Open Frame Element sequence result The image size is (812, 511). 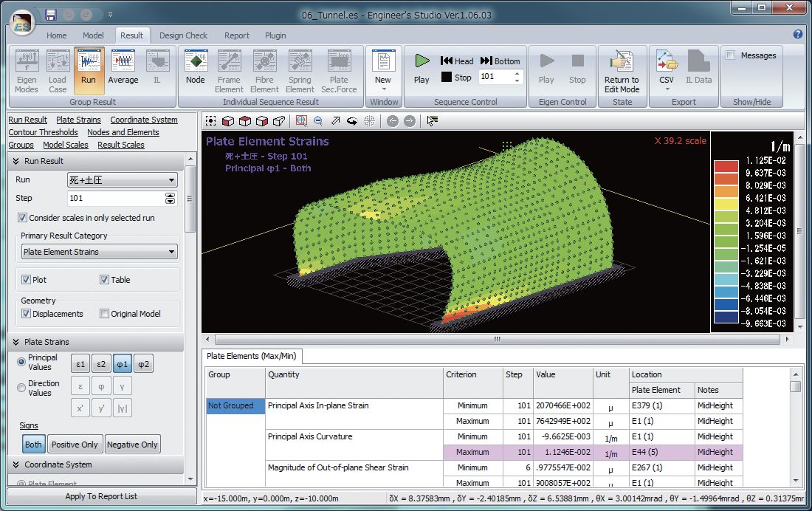229,72
